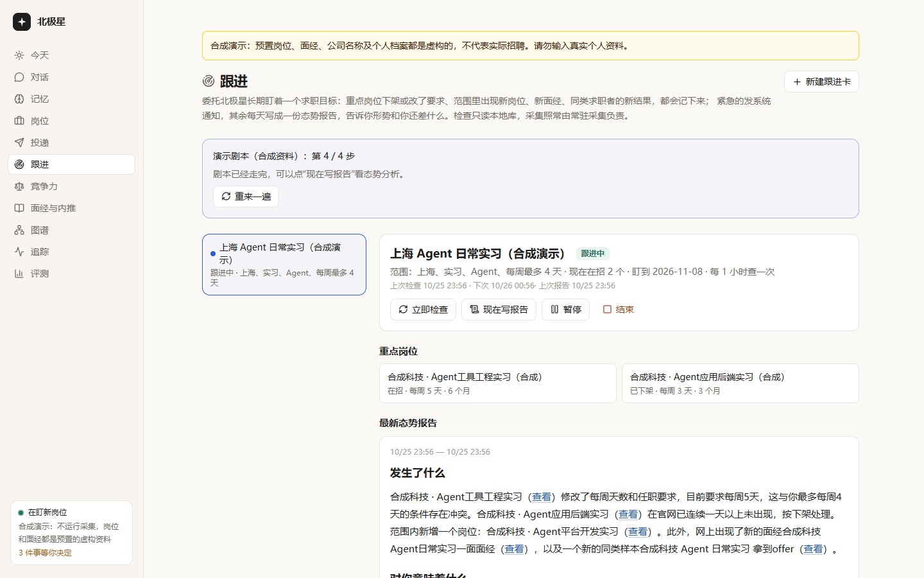Open the 岗位 sidebar label
Screen dimensions: 924x578
pos(40,121)
